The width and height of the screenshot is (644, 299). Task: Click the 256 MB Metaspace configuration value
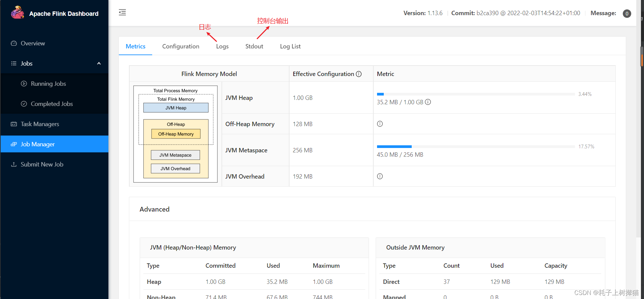(x=303, y=150)
